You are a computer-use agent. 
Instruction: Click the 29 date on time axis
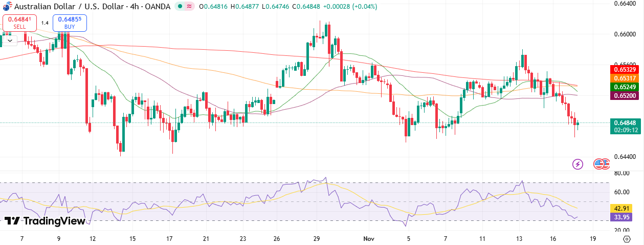coord(317,239)
